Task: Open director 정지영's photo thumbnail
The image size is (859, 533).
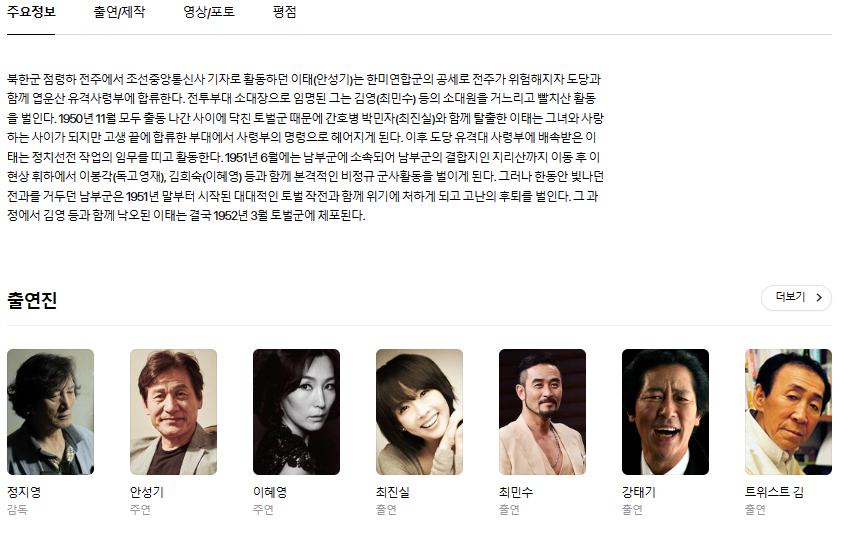Action: 50,412
